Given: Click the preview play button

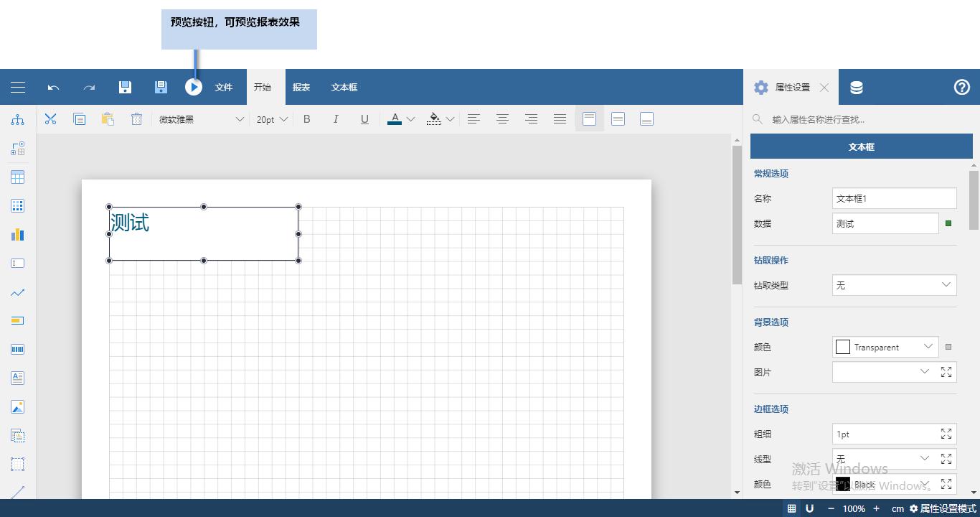Looking at the screenshot, I should [194, 87].
